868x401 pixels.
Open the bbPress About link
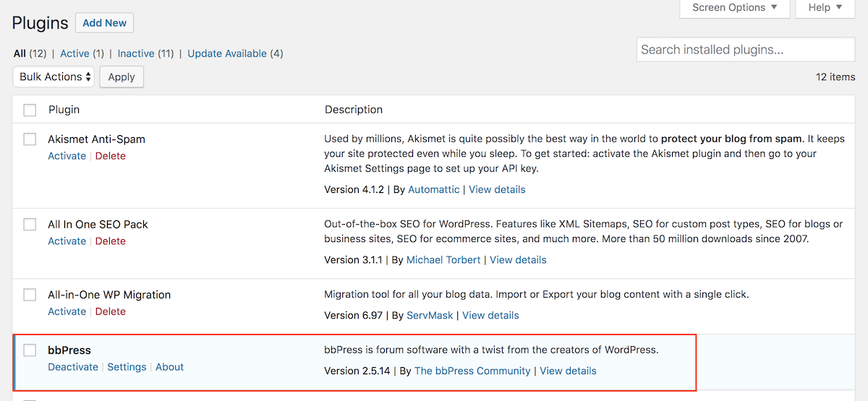pyautogui.click(x=170, y=367)
